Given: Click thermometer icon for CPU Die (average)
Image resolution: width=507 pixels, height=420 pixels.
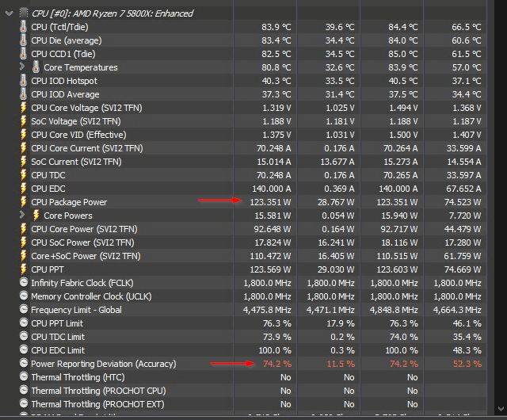Looking at the screenshot, I should pos(23,40).
